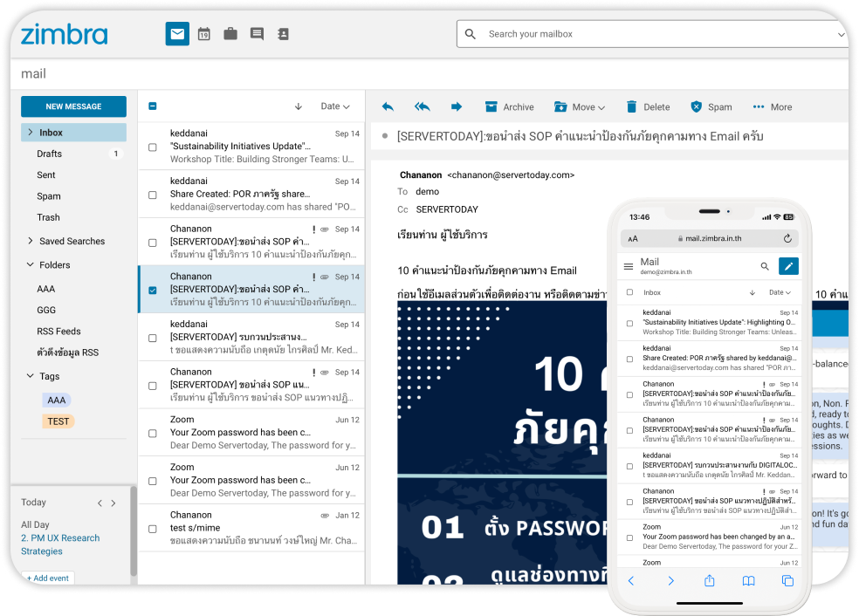
Task: Toggle the select-all checkbox in message list
Action: point(153,106)
